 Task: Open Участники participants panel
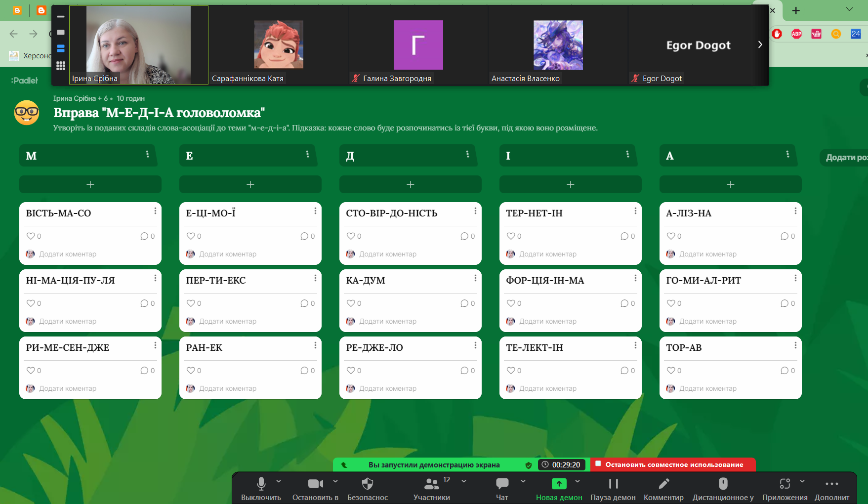[431, 488]
